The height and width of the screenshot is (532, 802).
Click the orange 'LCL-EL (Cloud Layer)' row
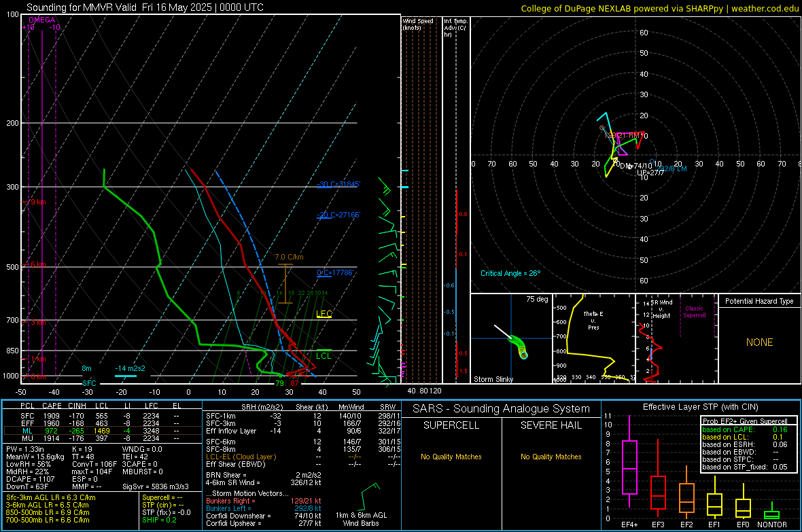[303, 457]
